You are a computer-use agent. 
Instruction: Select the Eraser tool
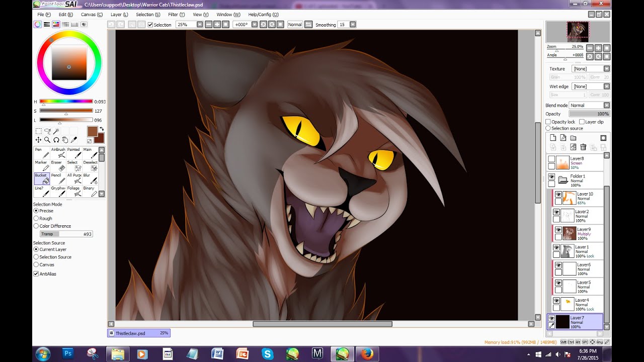tap(58, 165)
